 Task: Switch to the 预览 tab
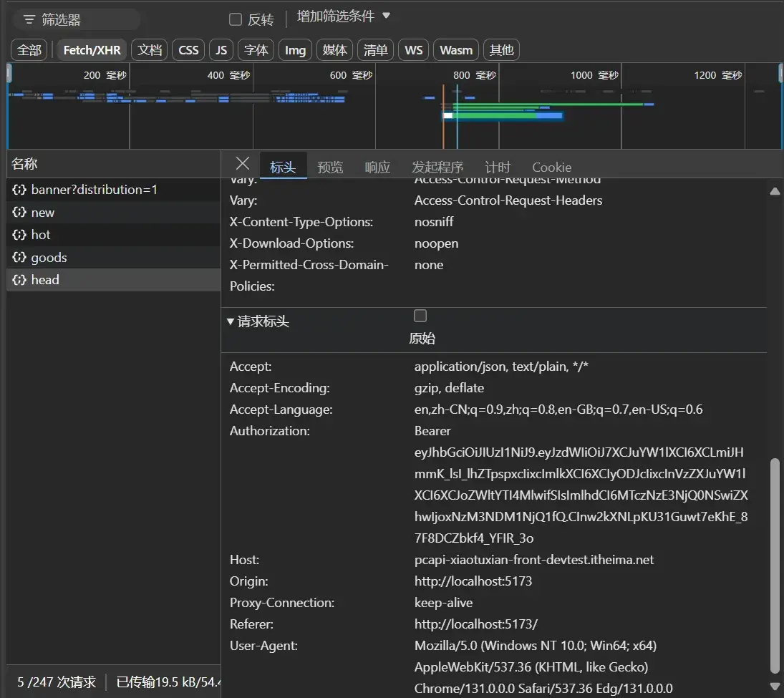coord(330,167)
